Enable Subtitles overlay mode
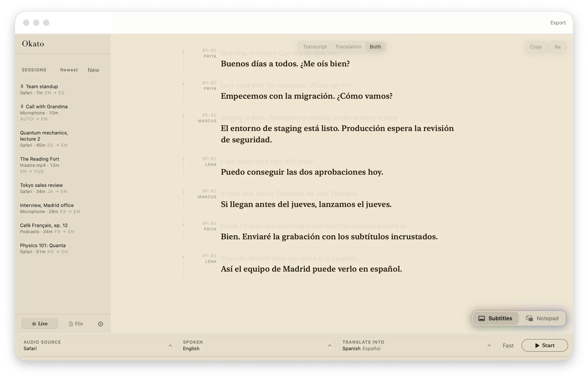The width and height of the screenshot is (588, 379). [x=496, y=318]
